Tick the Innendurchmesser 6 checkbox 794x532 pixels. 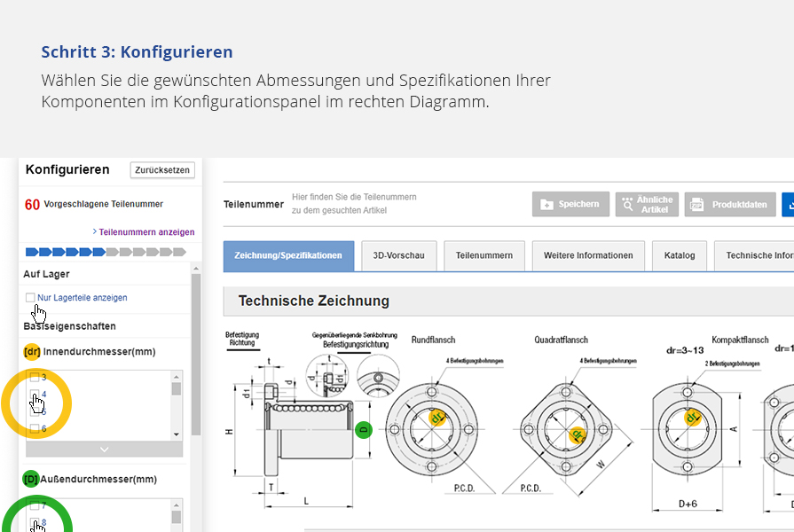coord(35,428)
